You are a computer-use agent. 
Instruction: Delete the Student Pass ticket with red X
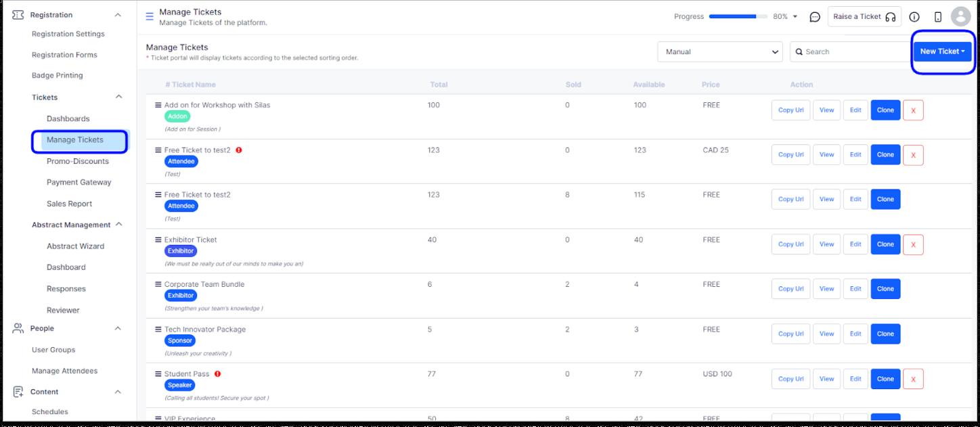(x=913, y=379)
